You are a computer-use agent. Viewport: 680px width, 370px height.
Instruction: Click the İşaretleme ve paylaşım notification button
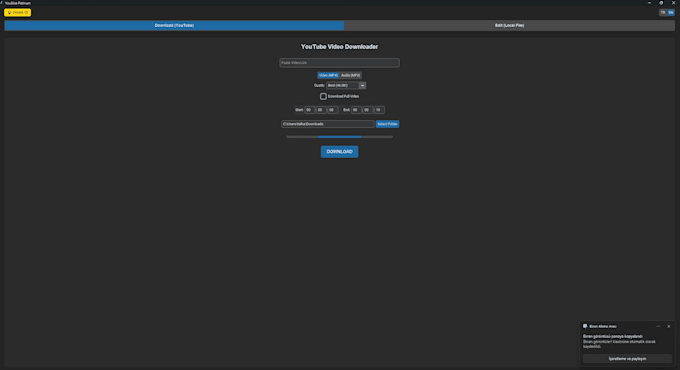point(627,359)
